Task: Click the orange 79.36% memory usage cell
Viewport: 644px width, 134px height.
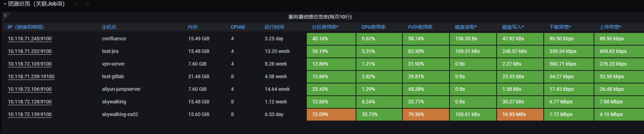Action: [x=426, y=114]
